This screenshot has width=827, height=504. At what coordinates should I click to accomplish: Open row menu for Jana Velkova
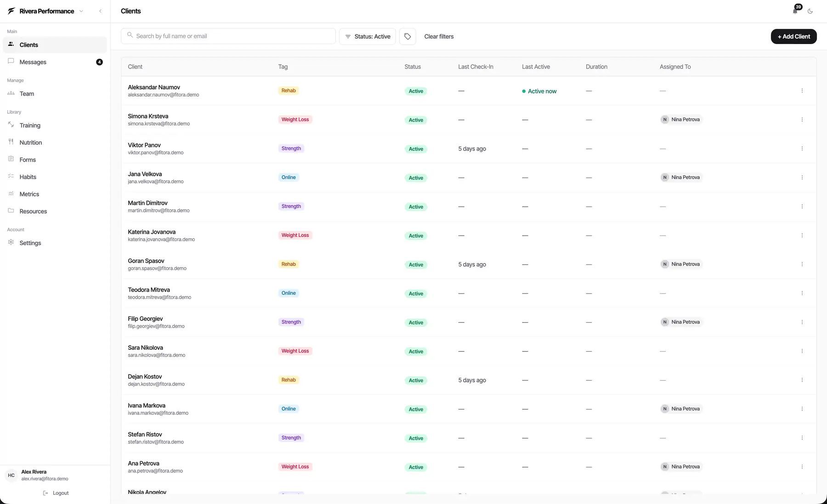click(802, 178)
